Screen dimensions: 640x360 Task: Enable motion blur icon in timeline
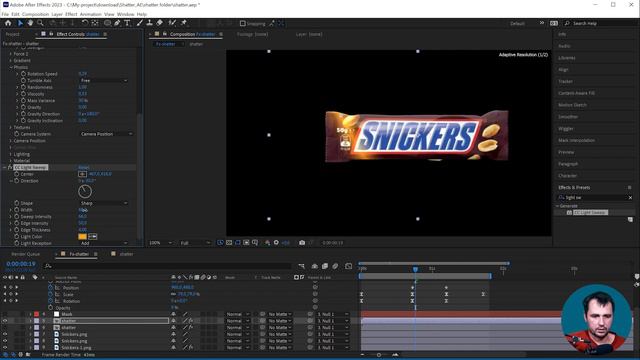click(x=335, y=266)
